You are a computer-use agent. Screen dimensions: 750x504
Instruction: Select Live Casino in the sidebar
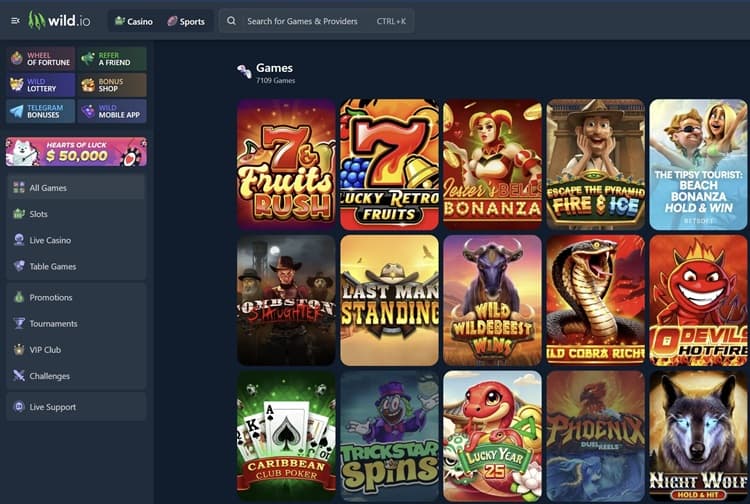coord(76,240)
